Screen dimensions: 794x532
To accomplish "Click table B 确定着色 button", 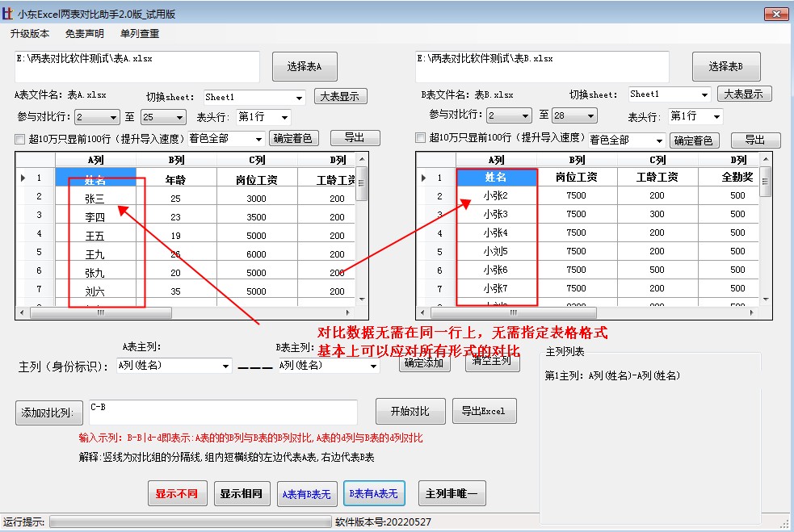I will 694,140.
